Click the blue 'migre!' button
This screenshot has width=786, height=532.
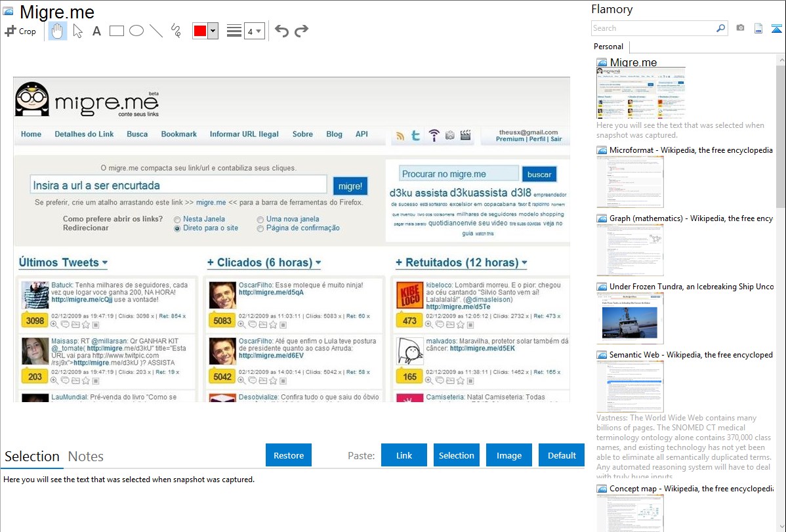point(350,186)
